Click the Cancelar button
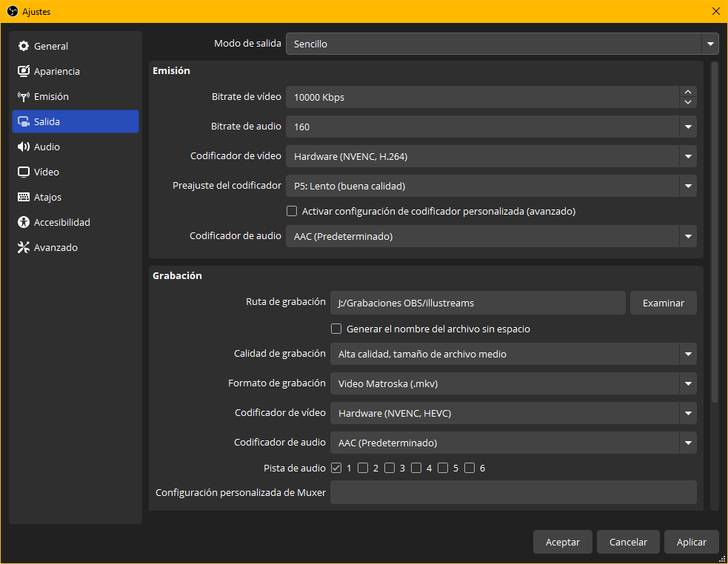Screen dimensions: 728x564 coord(628,542)
